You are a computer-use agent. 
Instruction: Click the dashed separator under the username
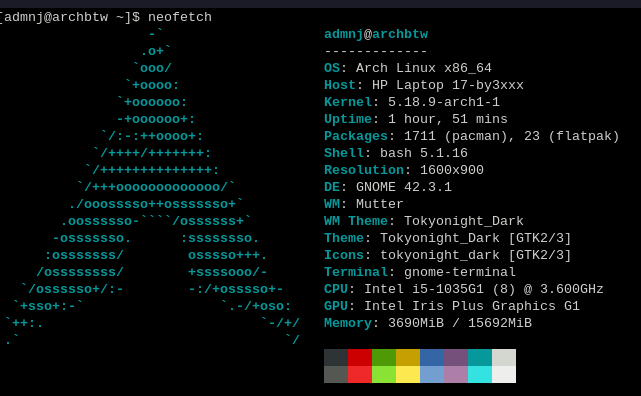(376, 51)
